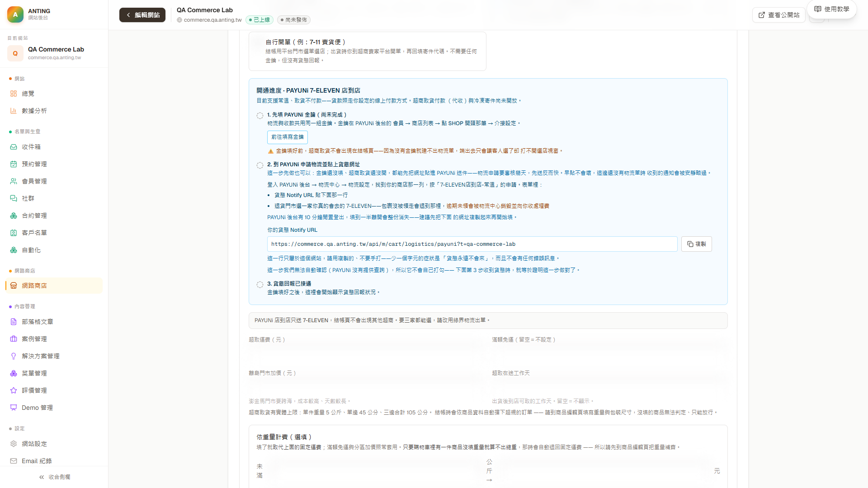Viewport: 868px width, 488px height.
Task: Click the PAYUNi 店到店只送 7-ELEVEN notice
Action: (x=488, y=320)
